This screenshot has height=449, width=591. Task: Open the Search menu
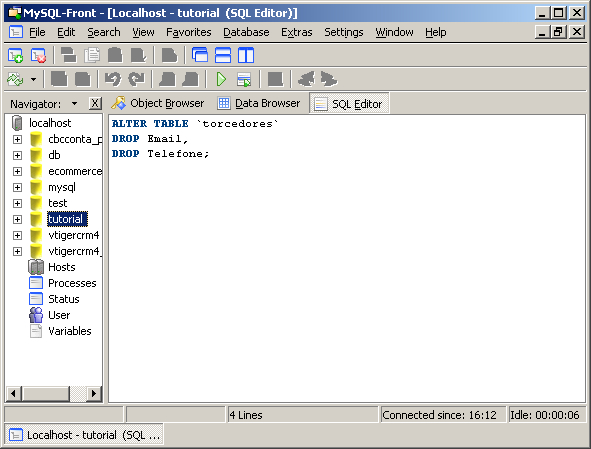coord(104,32)
